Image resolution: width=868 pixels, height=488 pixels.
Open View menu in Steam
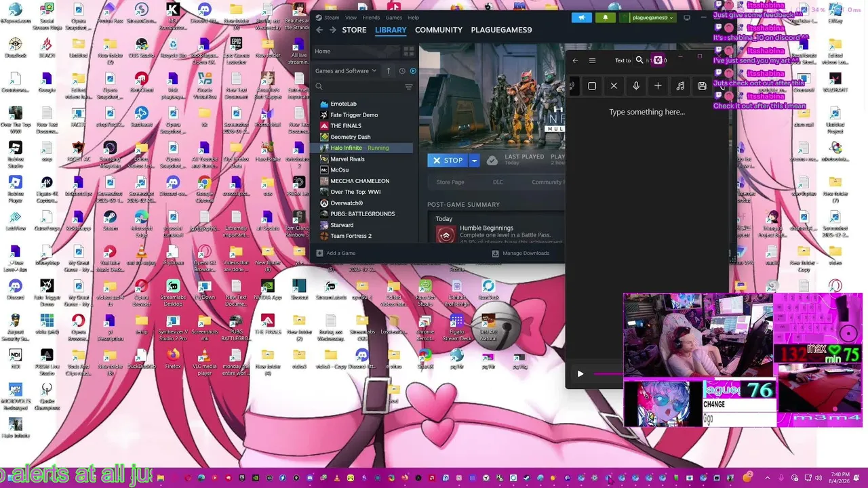point(351,18)
